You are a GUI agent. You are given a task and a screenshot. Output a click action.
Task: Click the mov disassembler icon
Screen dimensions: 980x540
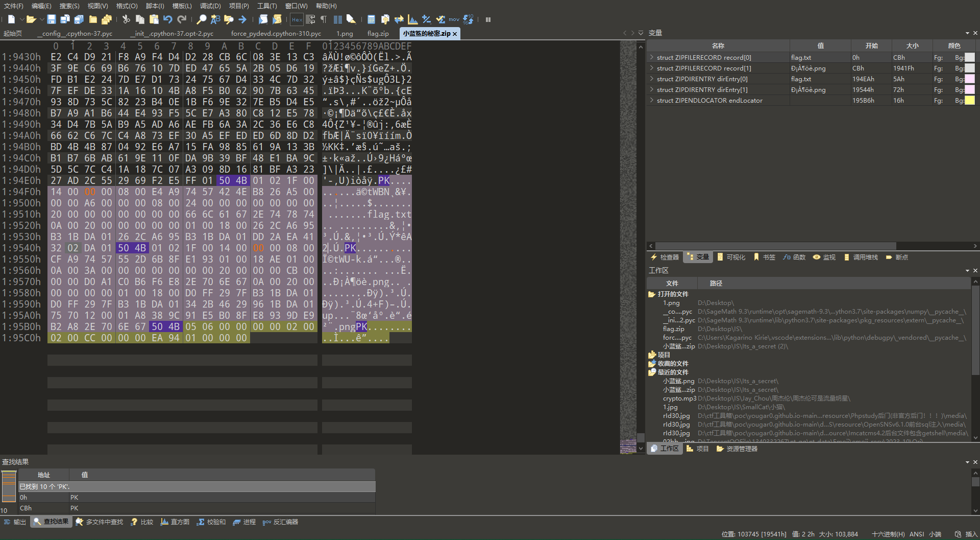coord(454,19)
